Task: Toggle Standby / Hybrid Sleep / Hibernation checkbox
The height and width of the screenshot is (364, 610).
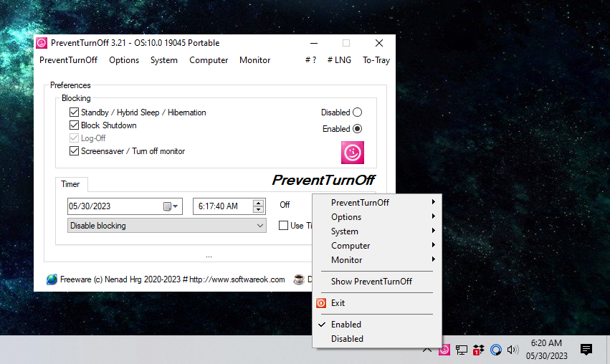Action: point(74,112)
